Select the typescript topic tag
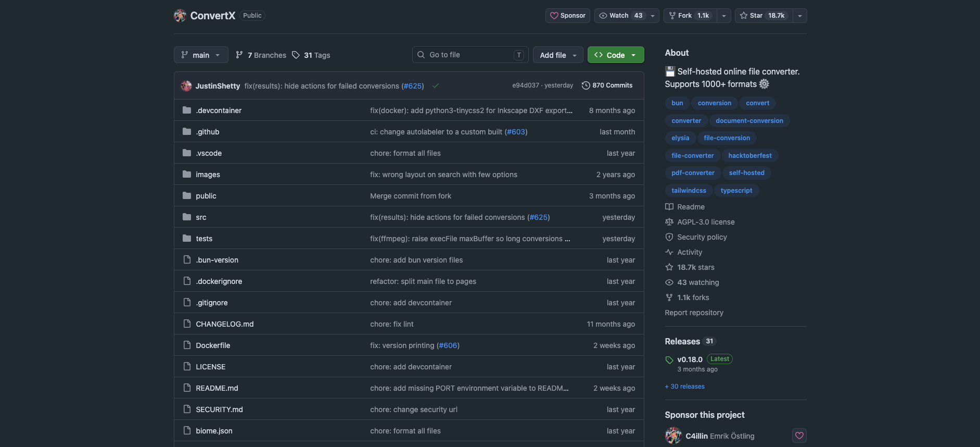This screenshot has height=447, width=980. click(736, 191)
